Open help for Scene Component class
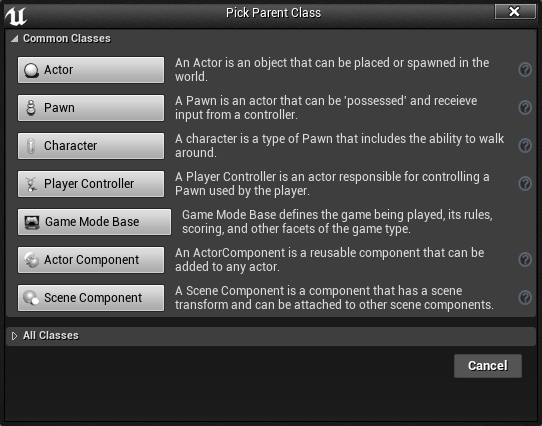Screen dimensions: 542x426 [x=525, y=298]
